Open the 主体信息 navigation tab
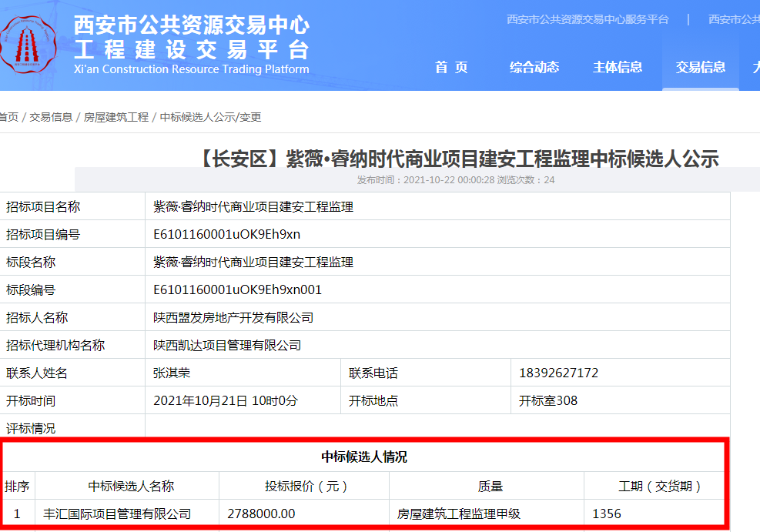 click(x=618, y=67)
